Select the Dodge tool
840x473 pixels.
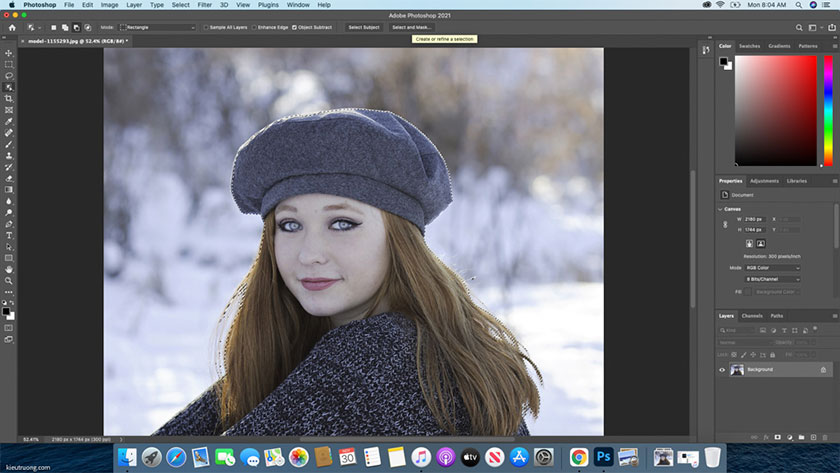click(x=9, y=213)
